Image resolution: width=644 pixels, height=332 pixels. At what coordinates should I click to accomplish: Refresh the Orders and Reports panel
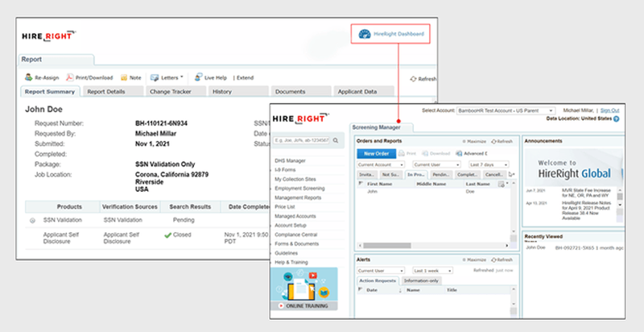coord(502,141)
